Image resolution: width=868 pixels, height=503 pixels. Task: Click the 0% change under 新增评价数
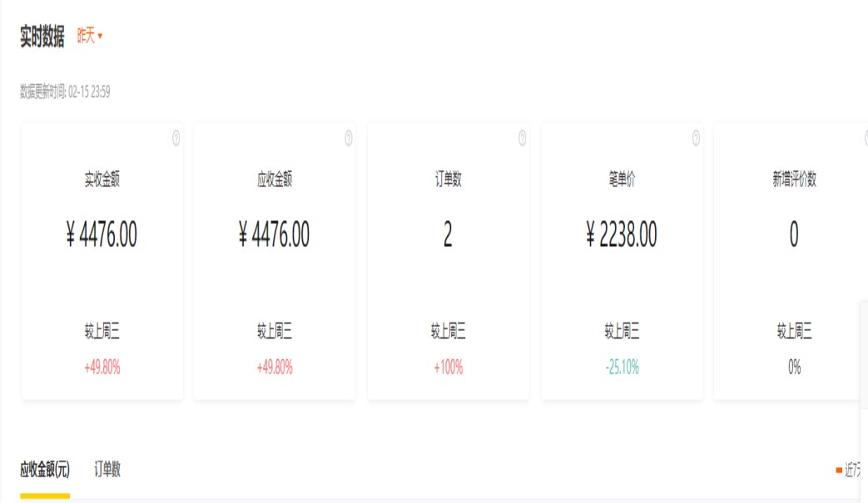click(794, 367)
